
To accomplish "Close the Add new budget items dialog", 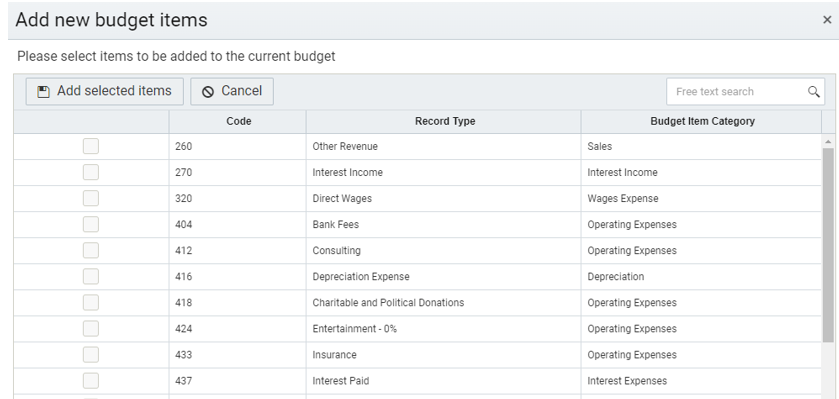I will 827,20.
